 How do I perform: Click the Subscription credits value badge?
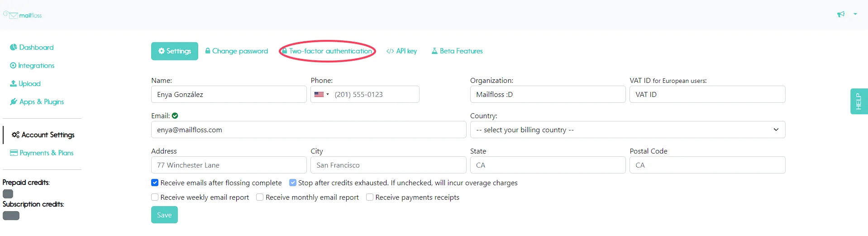coord(11,216)
